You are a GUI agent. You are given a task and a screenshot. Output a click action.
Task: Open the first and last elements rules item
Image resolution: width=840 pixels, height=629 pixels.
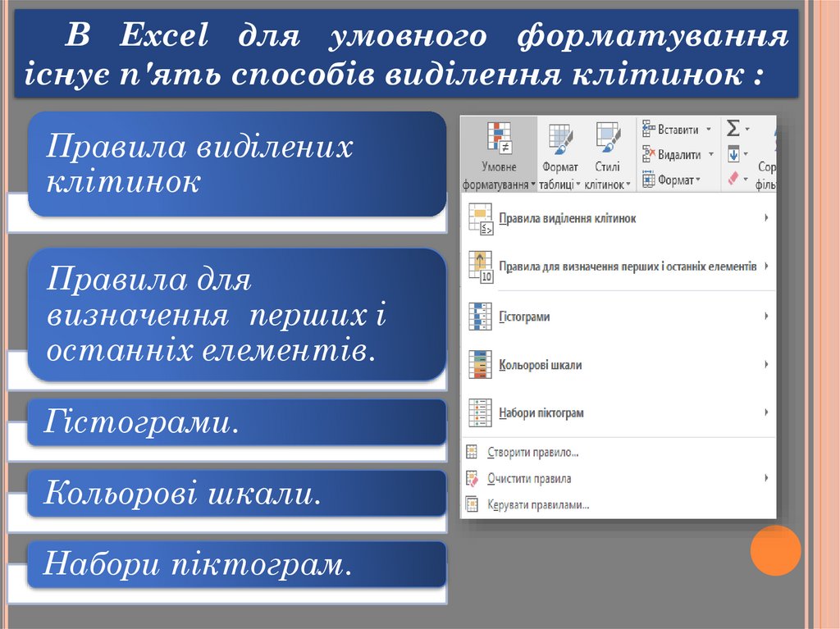[x=619, y=267]
